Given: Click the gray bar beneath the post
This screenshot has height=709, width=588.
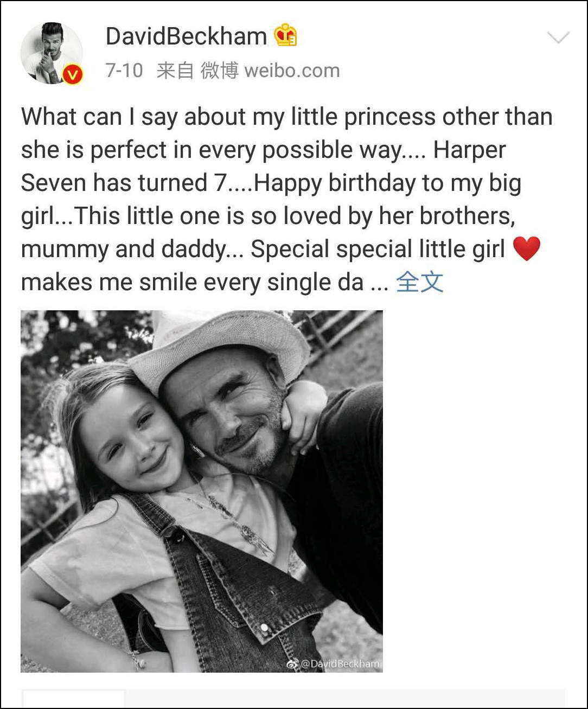Looking at the screenshot, I should 345,699.
